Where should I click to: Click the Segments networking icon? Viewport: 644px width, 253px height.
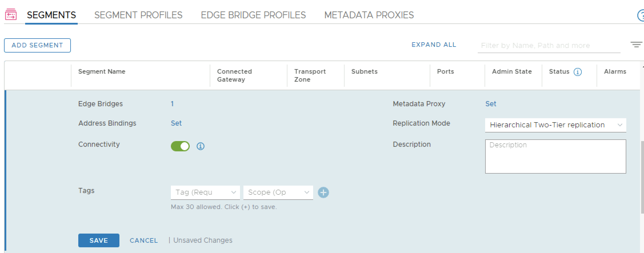tap(11, 15)
